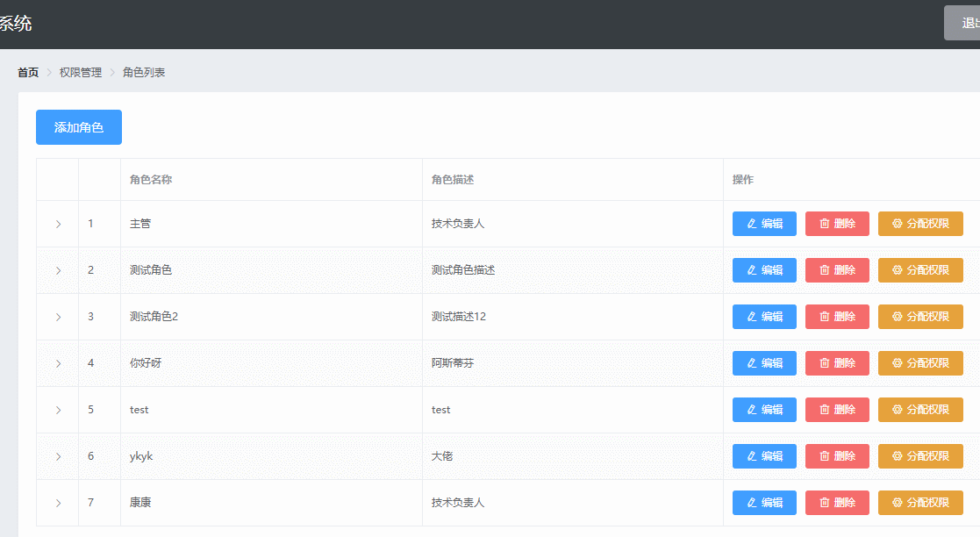The image size is (980, 537).
Task: Edit the 康康 role
Action: (x=764, y=503)
